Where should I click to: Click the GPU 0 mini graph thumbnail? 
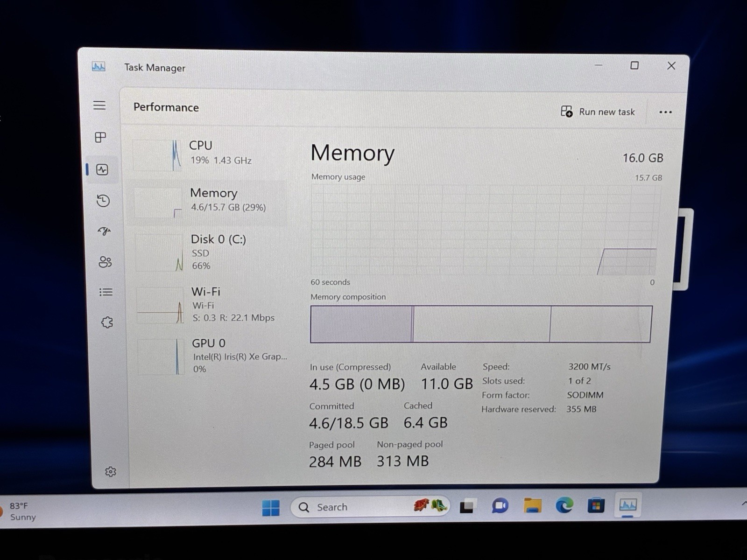pos(162,357)
